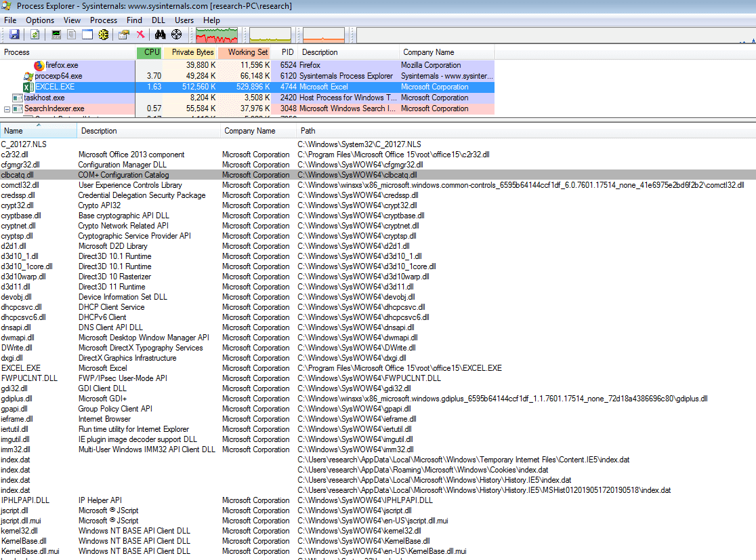Select the highlighted clbcatq.dll row
Viewport: 756px width, 560px height.
point(378,175)
